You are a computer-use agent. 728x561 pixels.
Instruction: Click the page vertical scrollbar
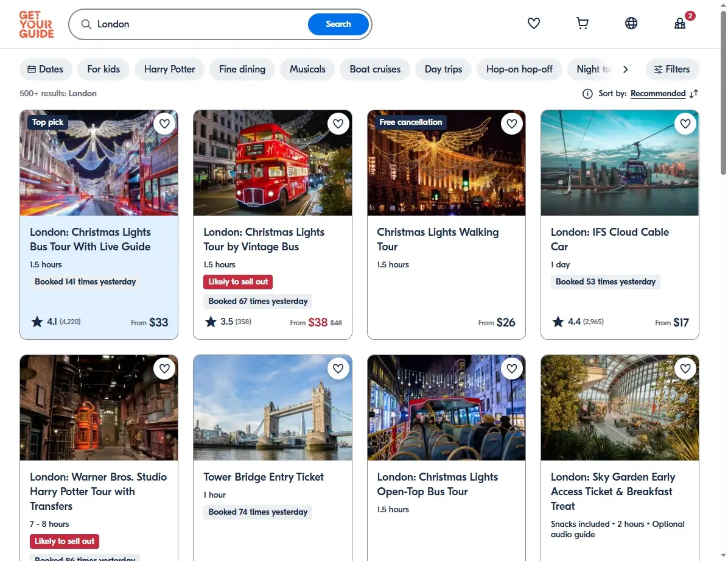(723, 93)
